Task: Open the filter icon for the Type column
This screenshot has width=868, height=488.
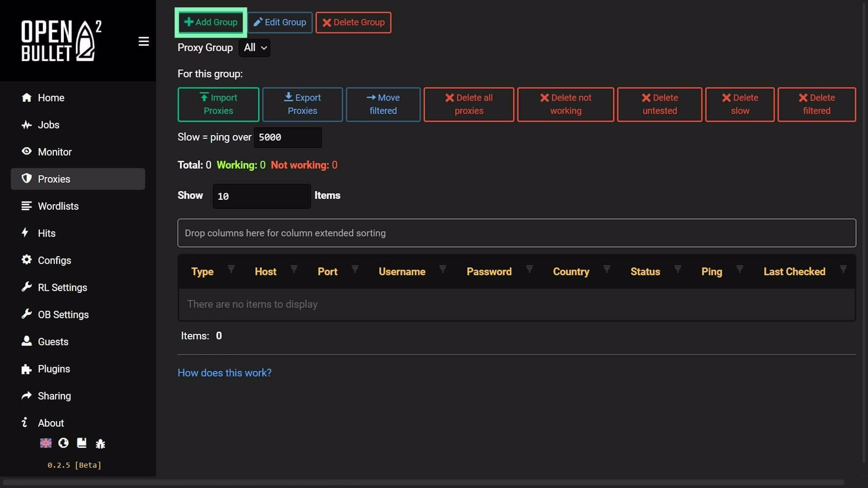Action: pos(231,269)
